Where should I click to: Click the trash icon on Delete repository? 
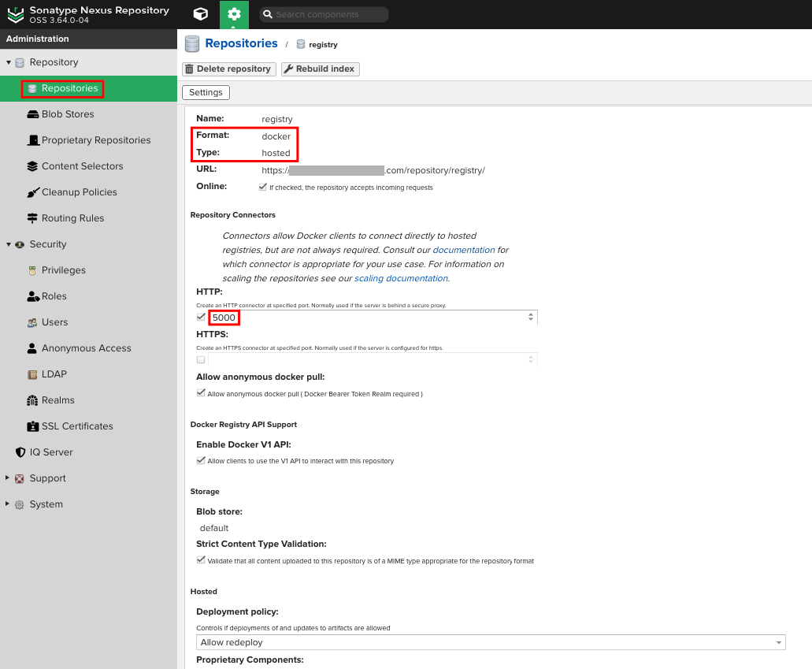coord(190,69)
